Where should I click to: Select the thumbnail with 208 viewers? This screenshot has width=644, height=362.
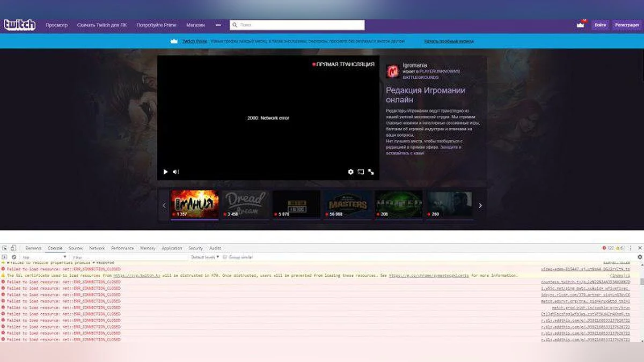click(x=398, y=204)
